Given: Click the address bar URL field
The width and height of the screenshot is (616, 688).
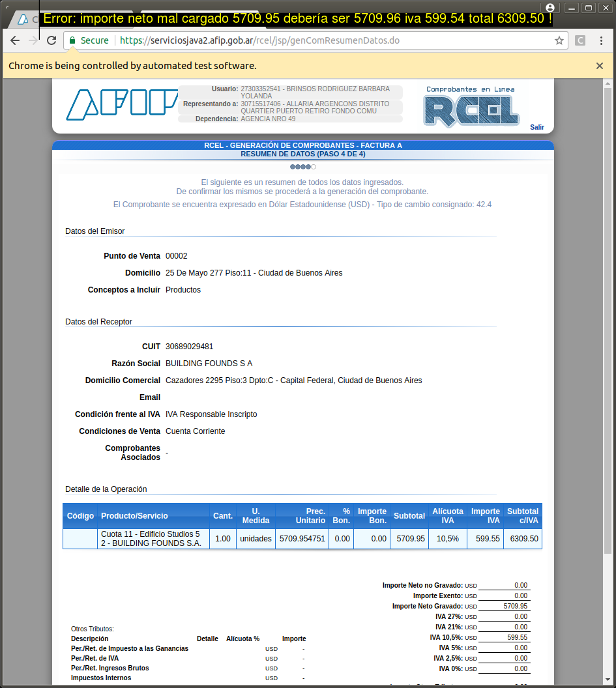Looking at the screenshot, I should (x=316, y=40).
